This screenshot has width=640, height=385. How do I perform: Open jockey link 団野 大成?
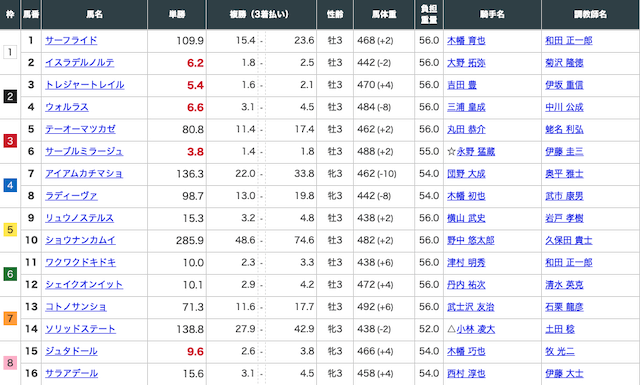(466, 174)
